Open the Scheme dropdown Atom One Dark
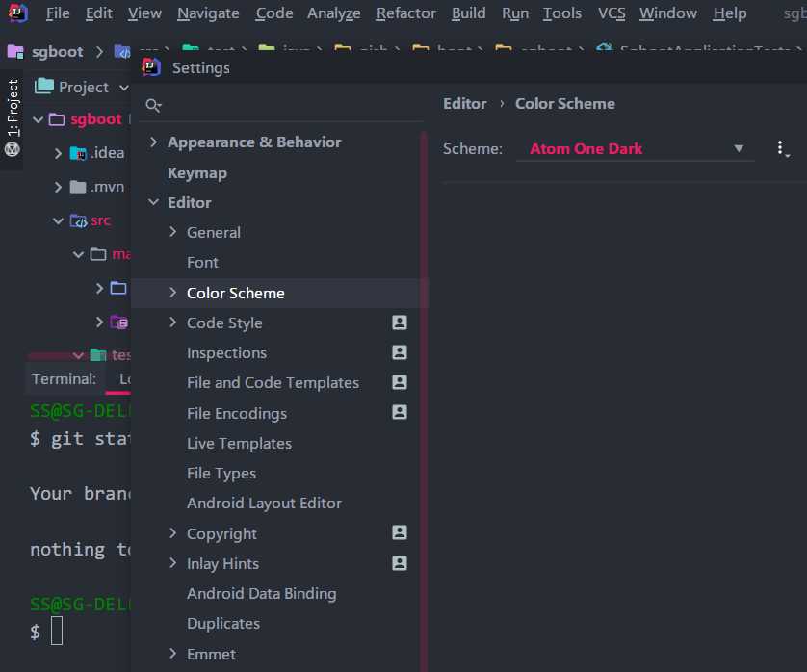 (x=636, y=149)
